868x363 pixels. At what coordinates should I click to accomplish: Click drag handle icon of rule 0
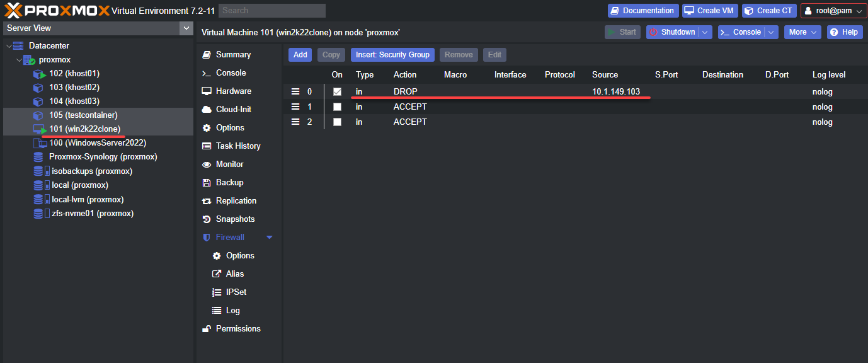tap(295, 92)
